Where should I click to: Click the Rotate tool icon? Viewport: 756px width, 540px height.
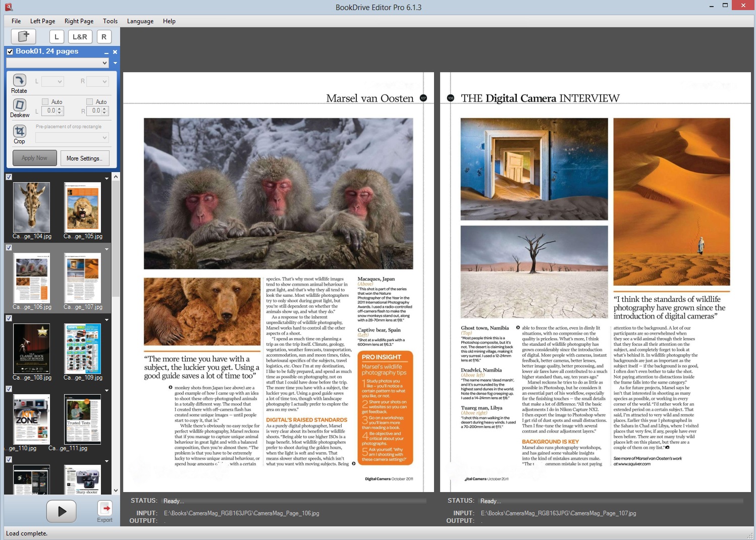pos(19,80)
